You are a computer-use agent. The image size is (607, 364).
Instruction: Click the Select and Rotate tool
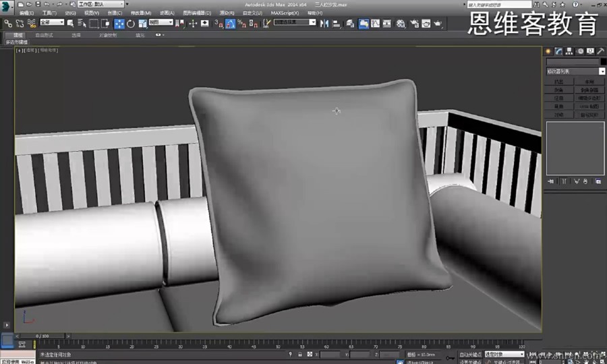(x=130, y=24)
